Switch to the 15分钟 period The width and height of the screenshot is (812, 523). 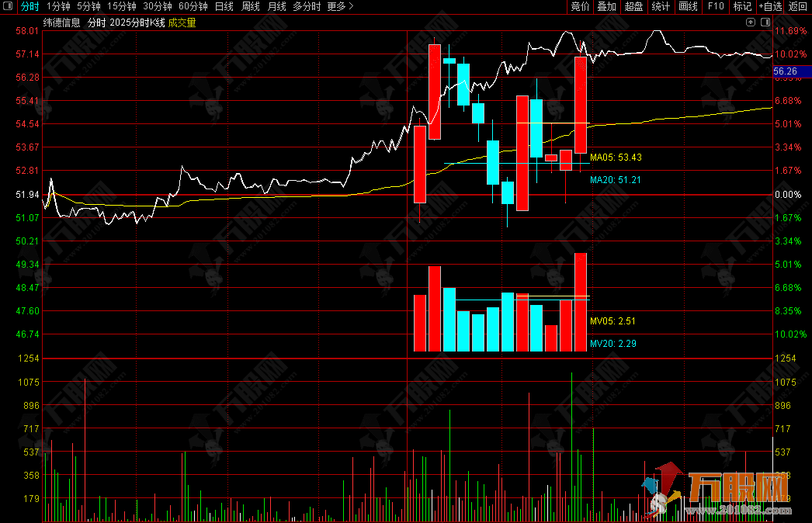122,6
